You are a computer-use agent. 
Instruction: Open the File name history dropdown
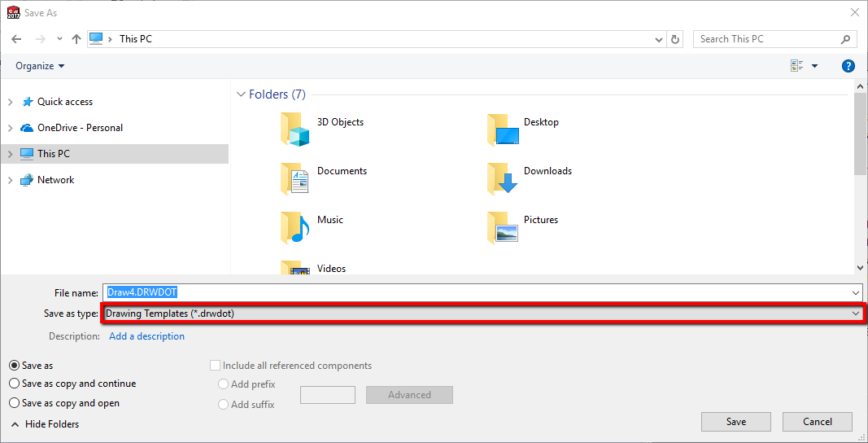tap(857, 292)
